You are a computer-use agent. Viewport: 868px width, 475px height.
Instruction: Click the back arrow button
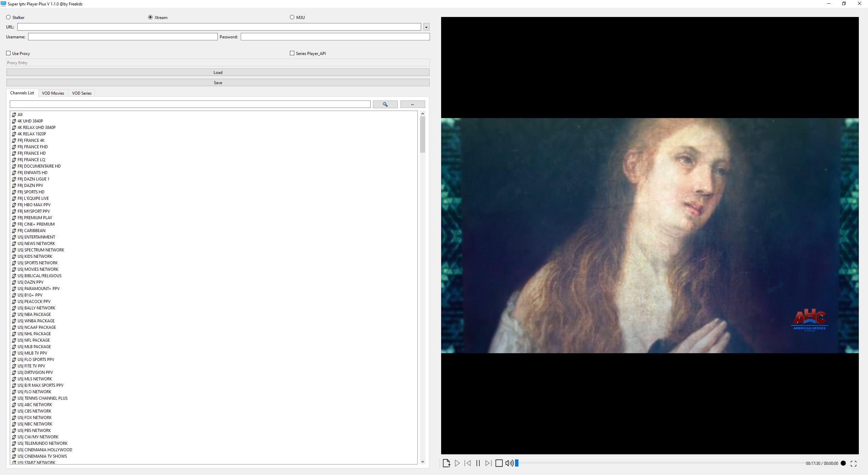pos(413,104)
